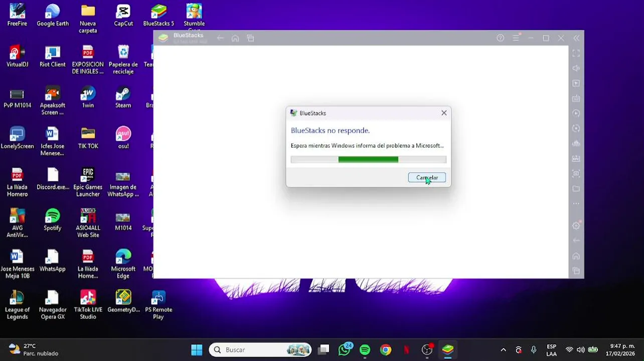Click the BlueStacks rotate screen icon
The height and width of the screenshot is (361, 644).
click(576, 128)
